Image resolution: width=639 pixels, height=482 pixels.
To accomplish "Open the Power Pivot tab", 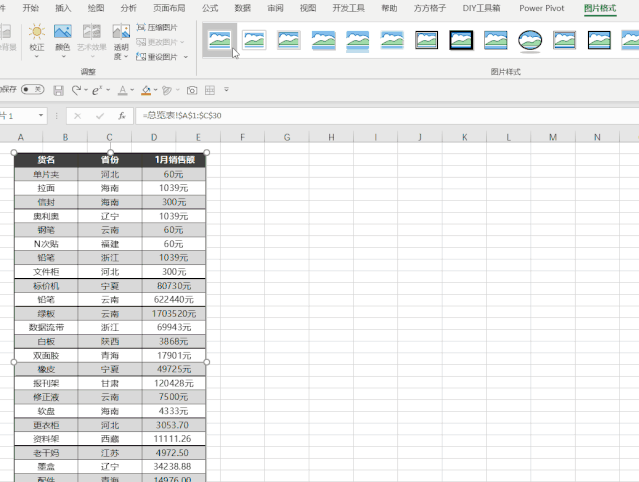I will point(542,8).
